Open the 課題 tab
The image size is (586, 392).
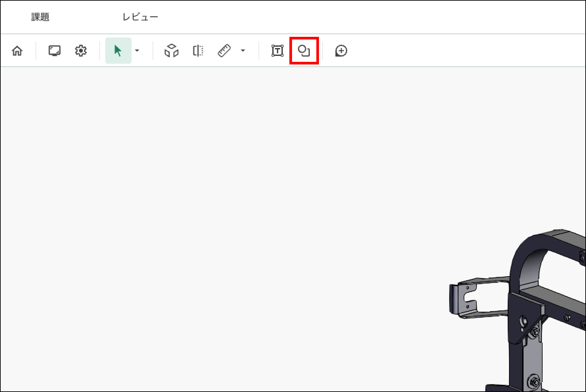click(x=40, y=17)
